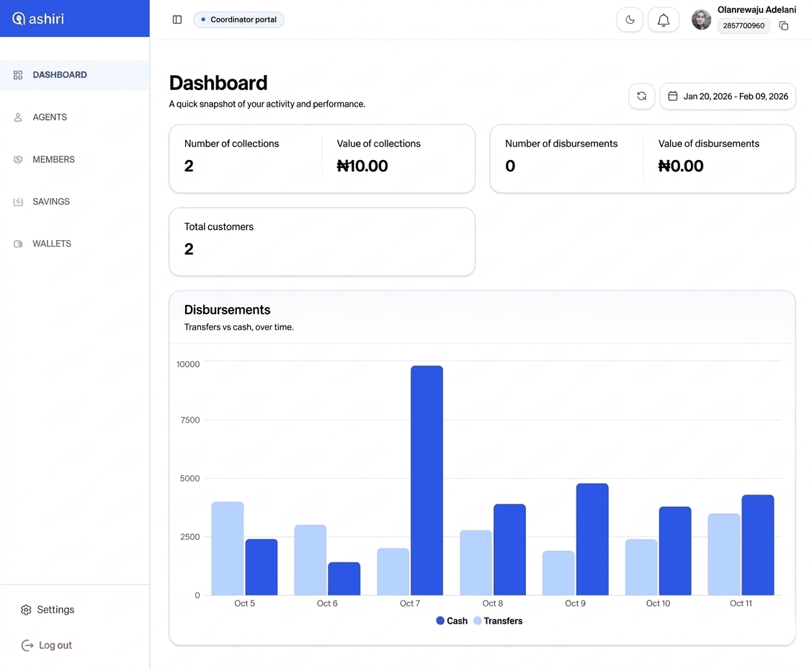
Task: Click the Oct 6 Cash bar
Action: pos(344,578)
